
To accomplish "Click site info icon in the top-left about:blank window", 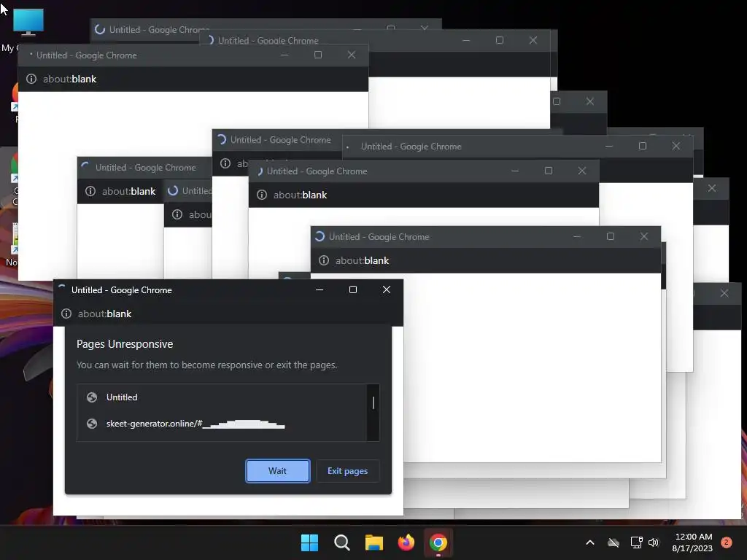I will 31,79.
